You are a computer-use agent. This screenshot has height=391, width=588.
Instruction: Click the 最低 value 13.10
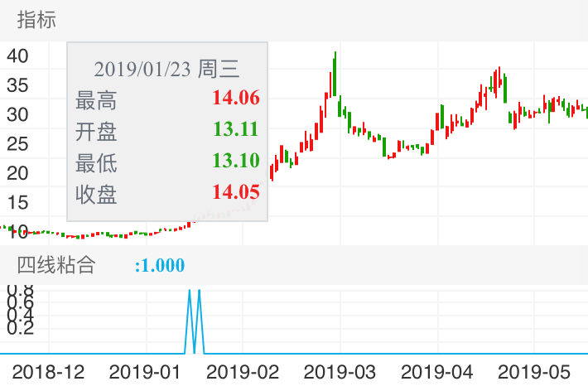[x=236, y=161]
